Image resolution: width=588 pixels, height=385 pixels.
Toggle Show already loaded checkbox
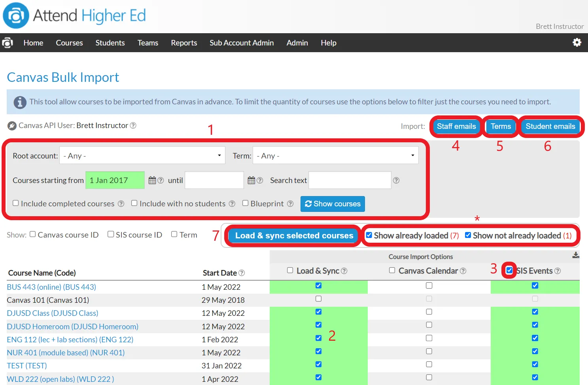tap(369, 235)
